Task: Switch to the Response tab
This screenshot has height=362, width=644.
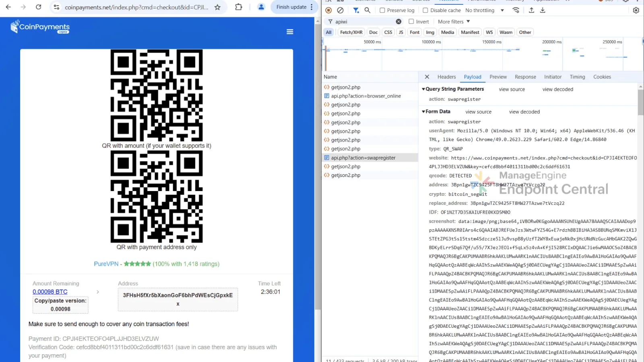Action: pyautogui.click(x=525, y=77)
